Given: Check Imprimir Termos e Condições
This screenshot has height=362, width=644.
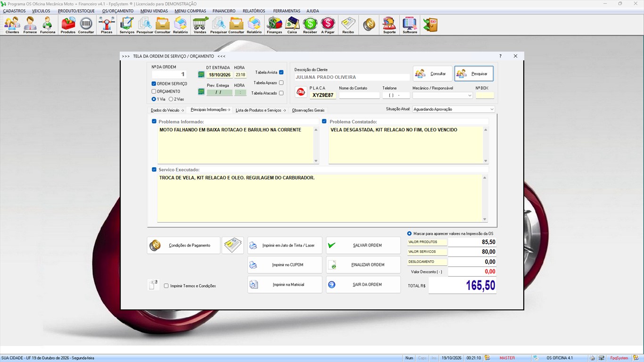Looking at the screenshot, I should [166, 286].
